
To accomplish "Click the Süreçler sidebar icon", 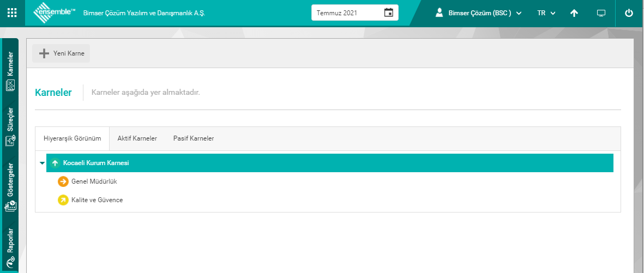I will coord(11,142).
